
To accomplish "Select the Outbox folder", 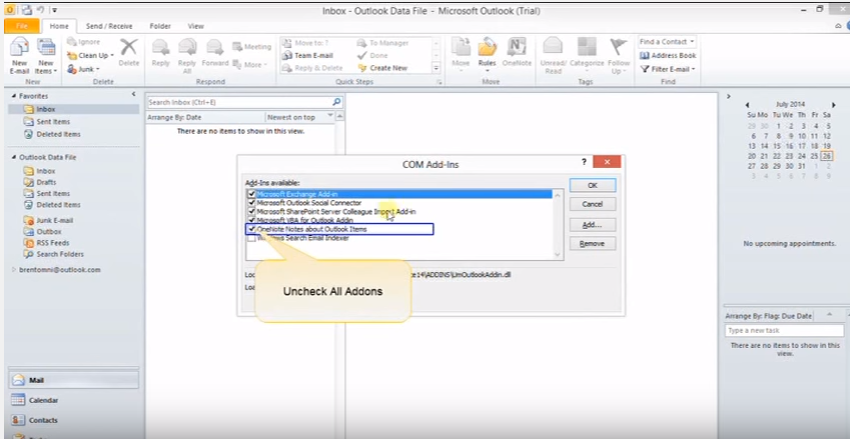I will coord(49,231).
